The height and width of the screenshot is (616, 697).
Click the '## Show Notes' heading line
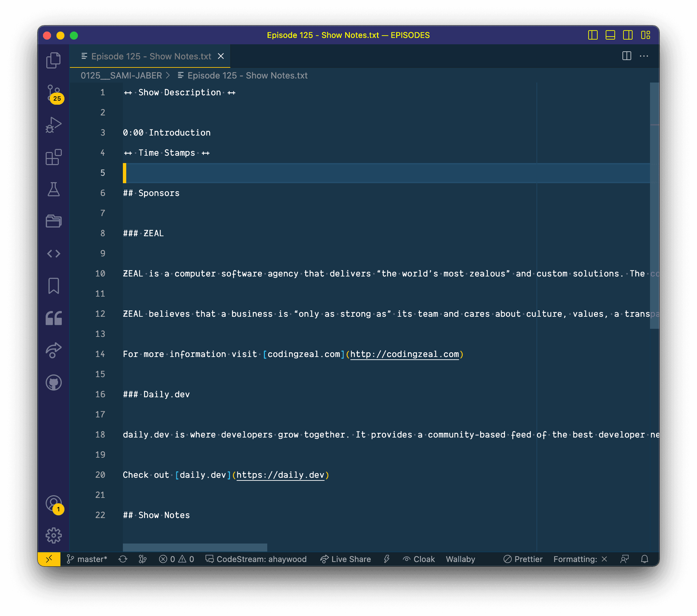156,515
